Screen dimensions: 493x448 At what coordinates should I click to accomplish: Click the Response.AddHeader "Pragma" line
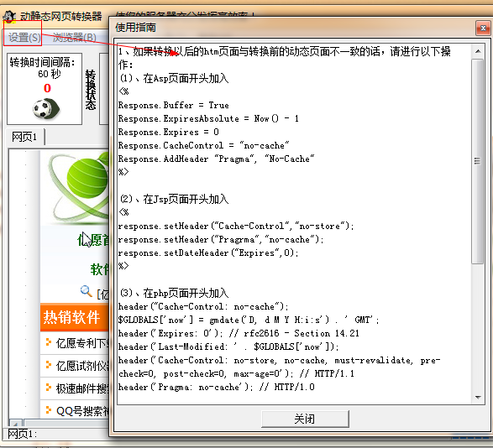point(216,159)
